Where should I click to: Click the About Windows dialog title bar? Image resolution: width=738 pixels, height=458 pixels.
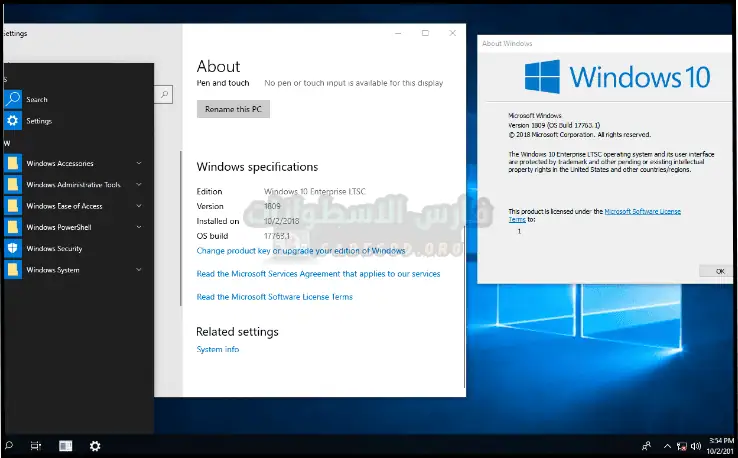[x=605, y=43]
